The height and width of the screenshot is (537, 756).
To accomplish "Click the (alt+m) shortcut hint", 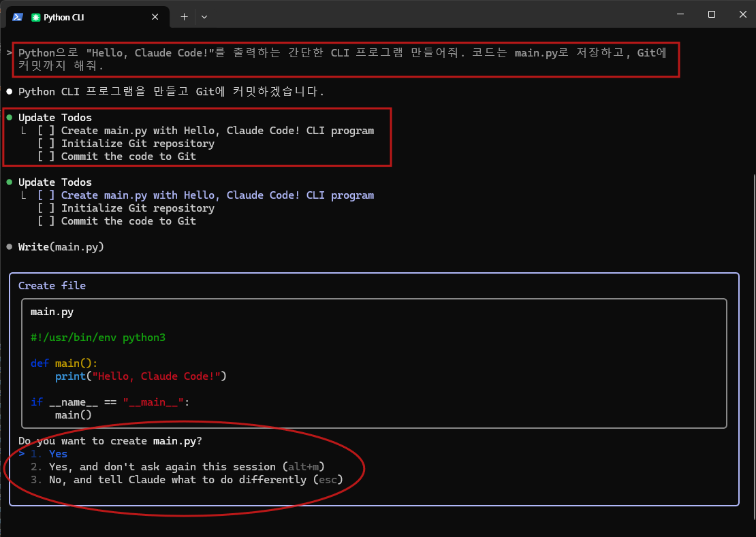I will click(304, 467).
